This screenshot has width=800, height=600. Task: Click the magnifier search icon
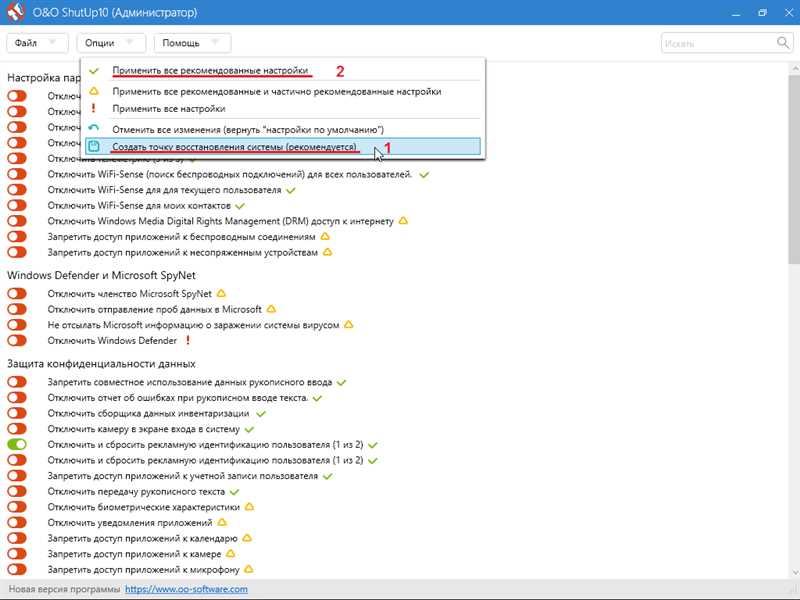point(783,43)
